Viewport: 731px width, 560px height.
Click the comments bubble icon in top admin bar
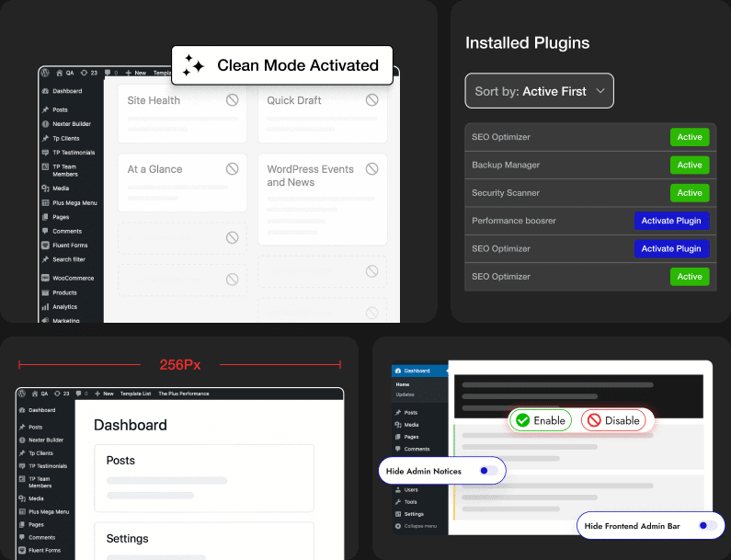[108, 73]
